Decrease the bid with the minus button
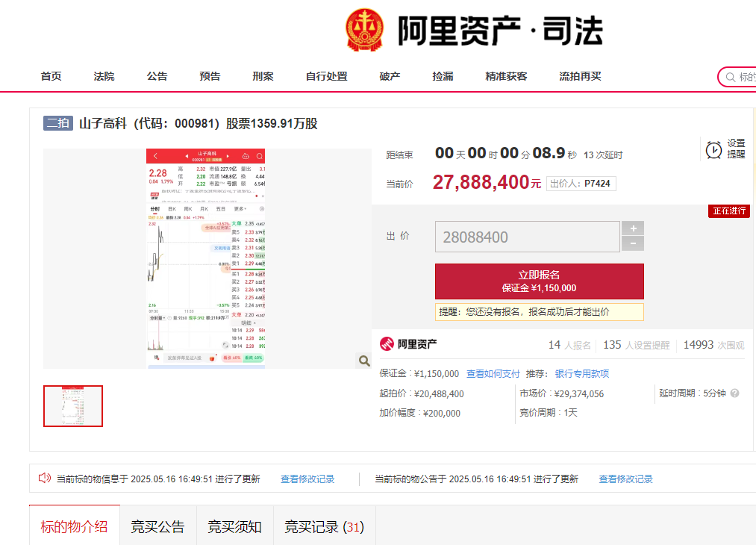The height and width of the screenshot is (545, 756). pyautogui.click(x=633, y=243)
